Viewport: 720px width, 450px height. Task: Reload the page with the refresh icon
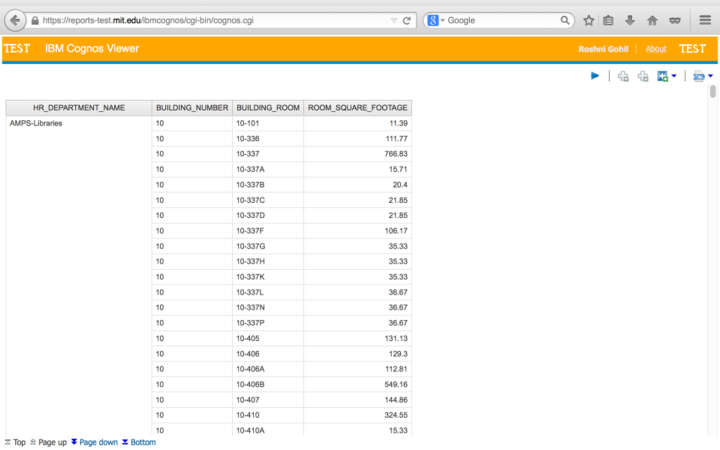click(407, 20)
